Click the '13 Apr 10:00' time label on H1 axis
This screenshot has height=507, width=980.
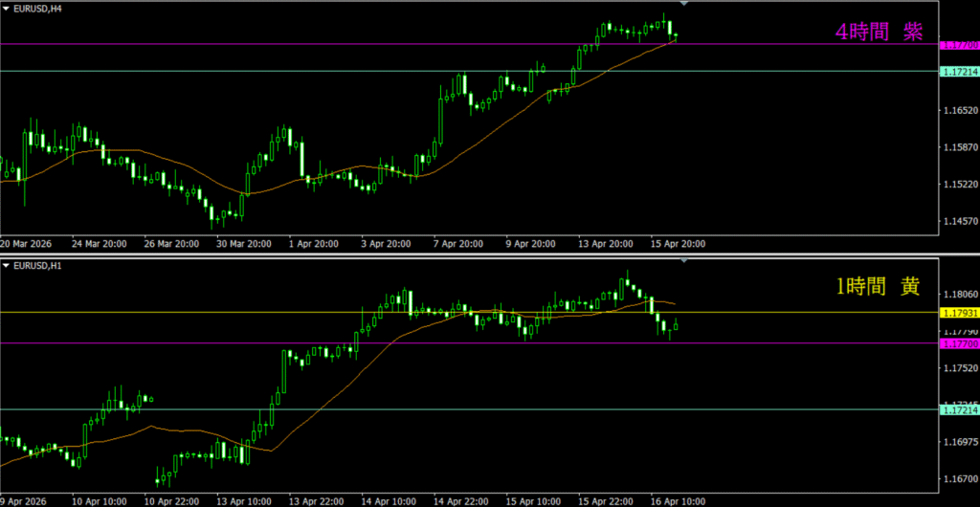coord(242,500)
